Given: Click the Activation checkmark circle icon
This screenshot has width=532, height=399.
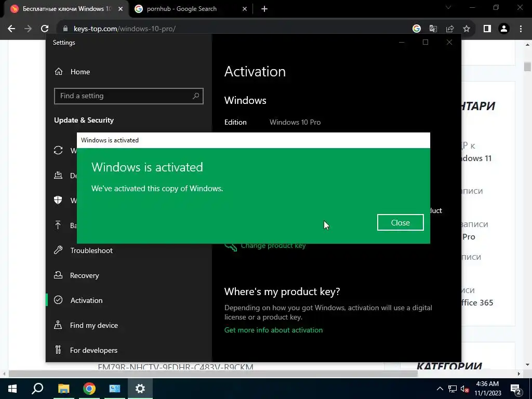Looking at the screenshot, I should [x=58, y=300].
